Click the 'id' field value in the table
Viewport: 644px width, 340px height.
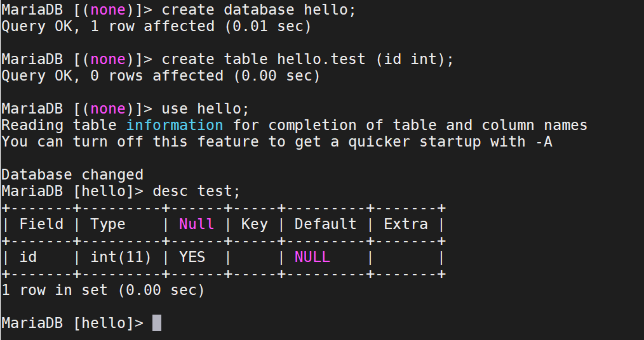click(x=29, y=257)
